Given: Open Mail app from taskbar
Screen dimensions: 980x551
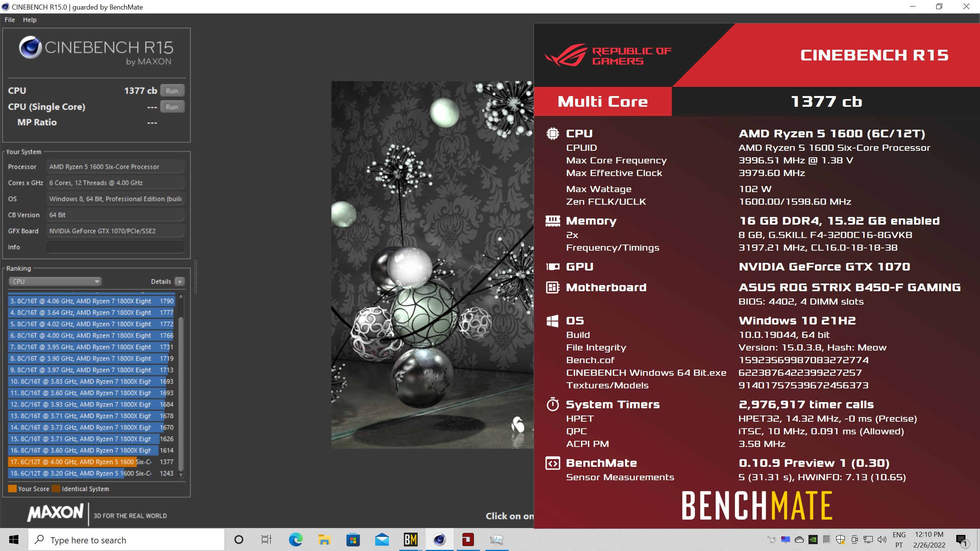Looking at the screenshot, I should (382, 540).
